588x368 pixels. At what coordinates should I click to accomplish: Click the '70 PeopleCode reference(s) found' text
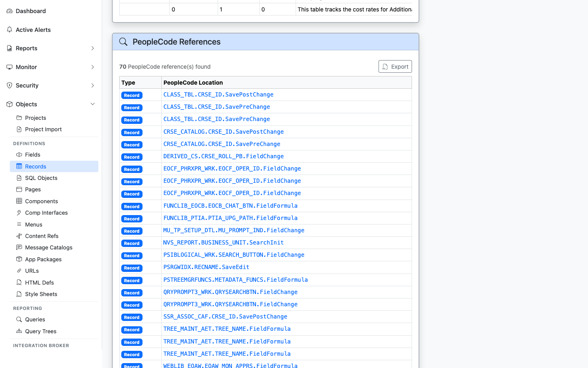[x=165, y=67]
